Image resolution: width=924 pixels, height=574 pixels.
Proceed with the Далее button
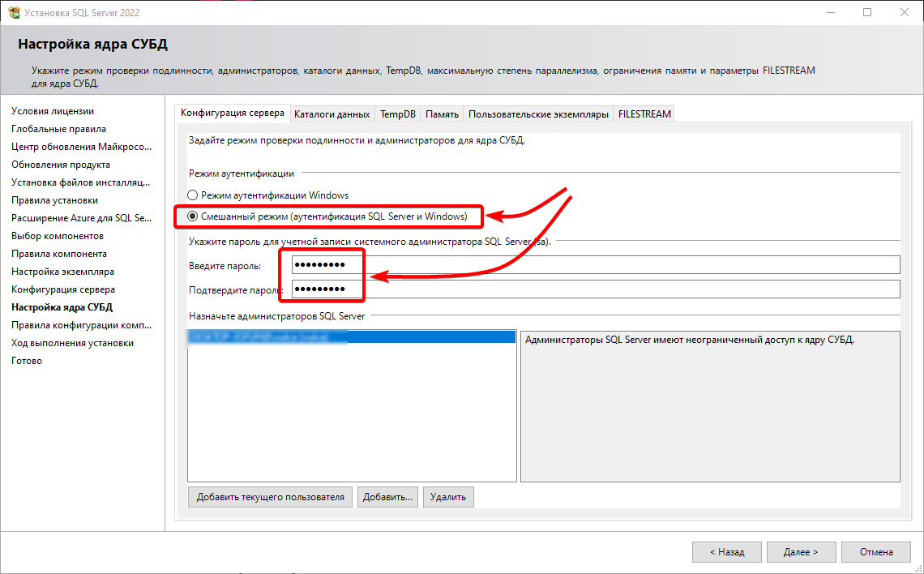coord(801,552)
